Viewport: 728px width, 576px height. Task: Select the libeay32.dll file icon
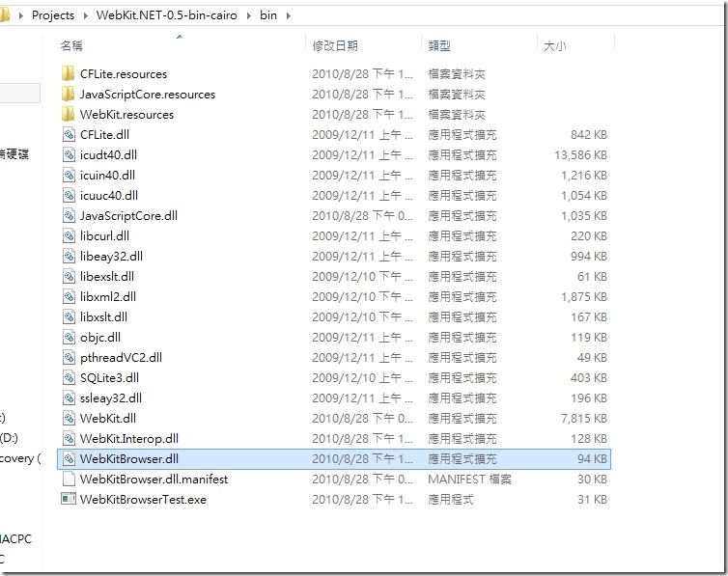coord(69,256)
